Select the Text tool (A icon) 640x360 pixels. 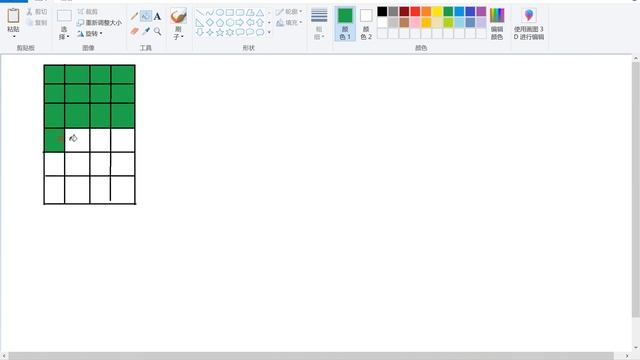(x=158, y=16)
